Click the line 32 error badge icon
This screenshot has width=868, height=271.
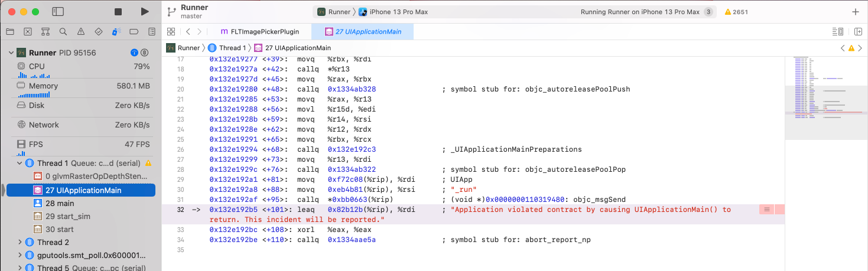[x=766, y=210]
